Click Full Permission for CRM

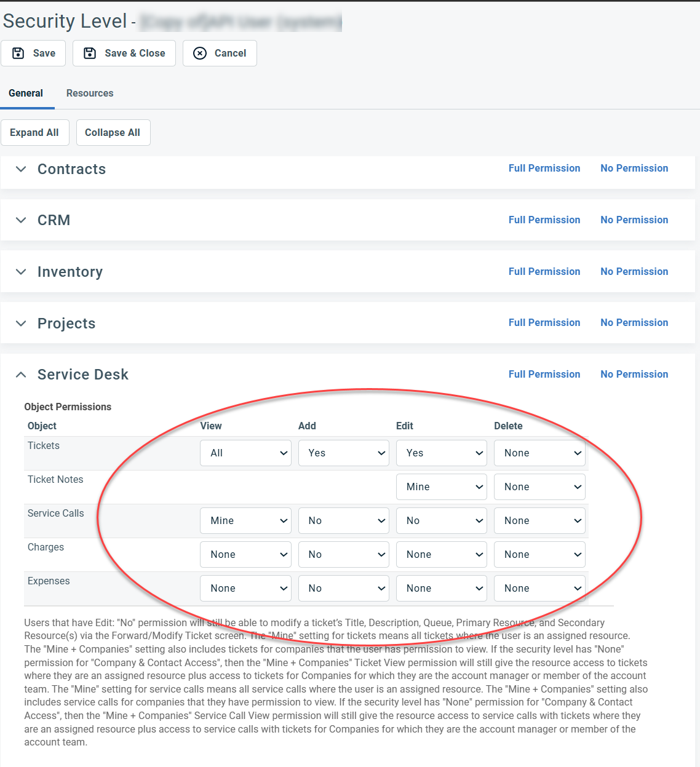pyautogui.click(x=544, y=220)
